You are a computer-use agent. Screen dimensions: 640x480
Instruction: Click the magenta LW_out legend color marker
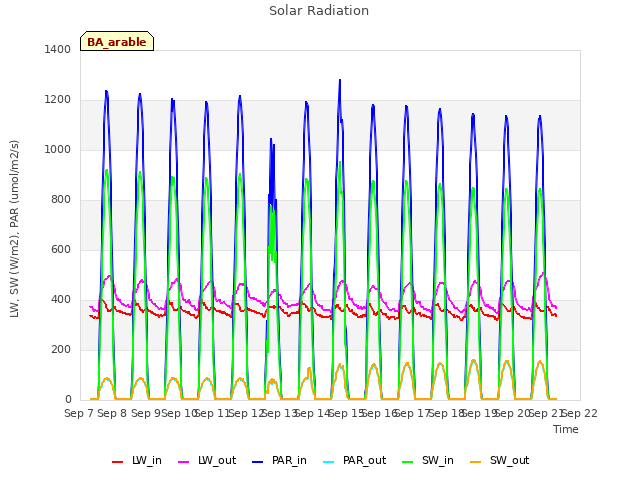pos(184,462)
